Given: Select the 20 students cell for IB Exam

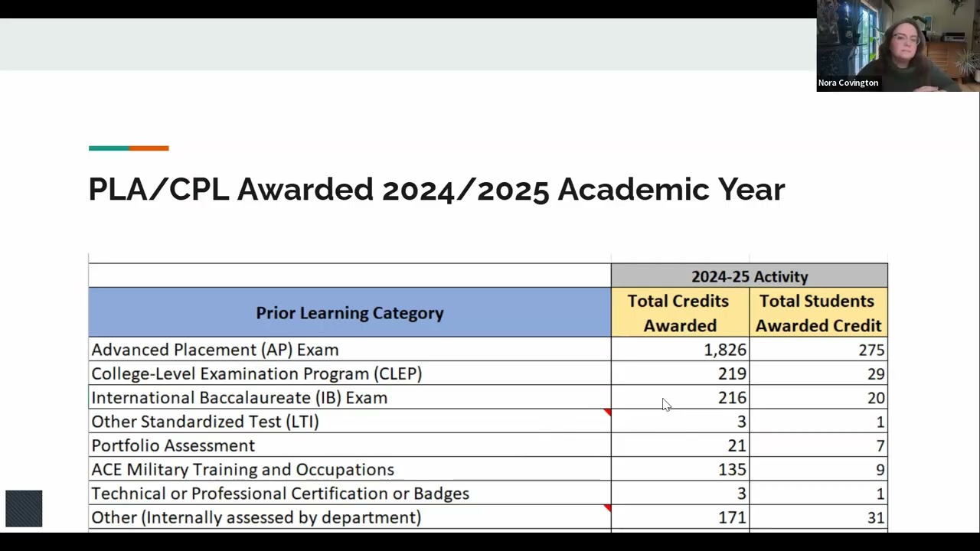Looking at the screenshot, I should pyautogui.click(x=818, y=397).
